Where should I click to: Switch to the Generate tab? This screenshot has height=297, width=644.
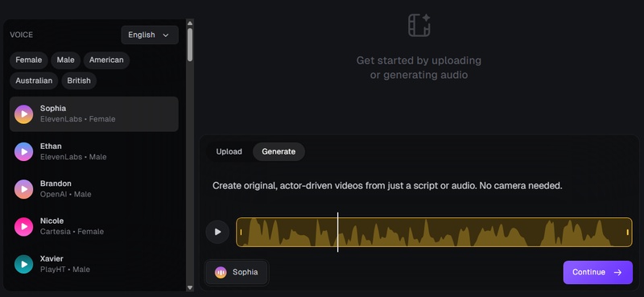point(279,151)
